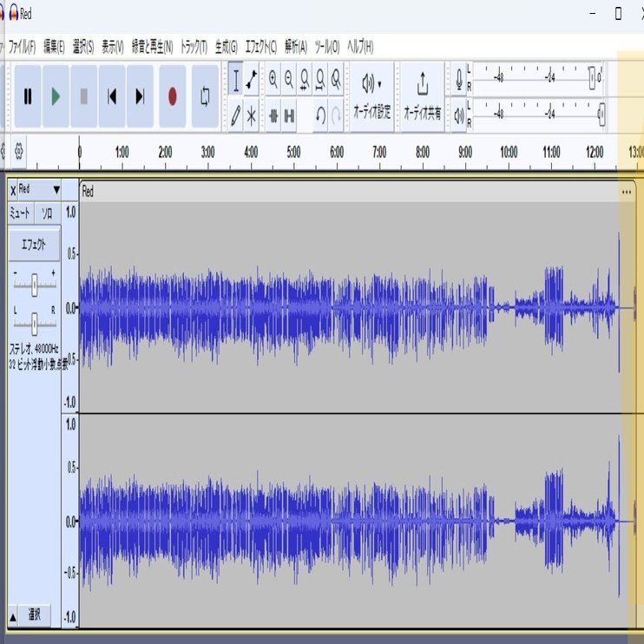
Task: Select the Selection (I-beam) tool
Action: click(235, 79)
